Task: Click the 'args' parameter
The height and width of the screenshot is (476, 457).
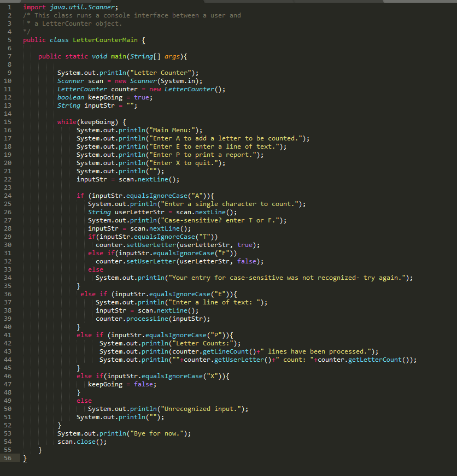Action: click(x=172, y=56)
